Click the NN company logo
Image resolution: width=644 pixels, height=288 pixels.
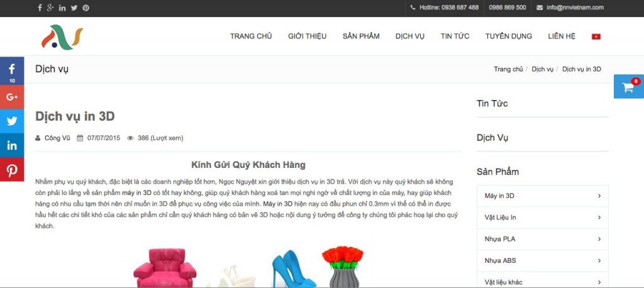point(62,36)
